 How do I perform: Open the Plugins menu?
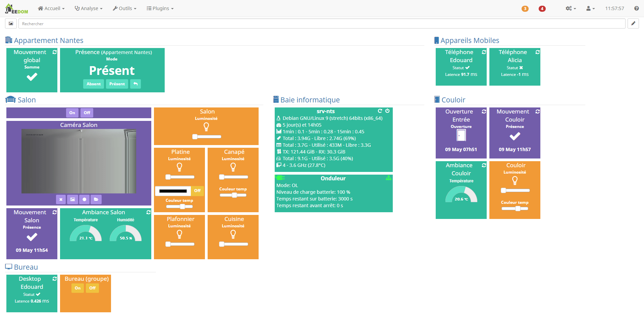(x=160, y=8)
